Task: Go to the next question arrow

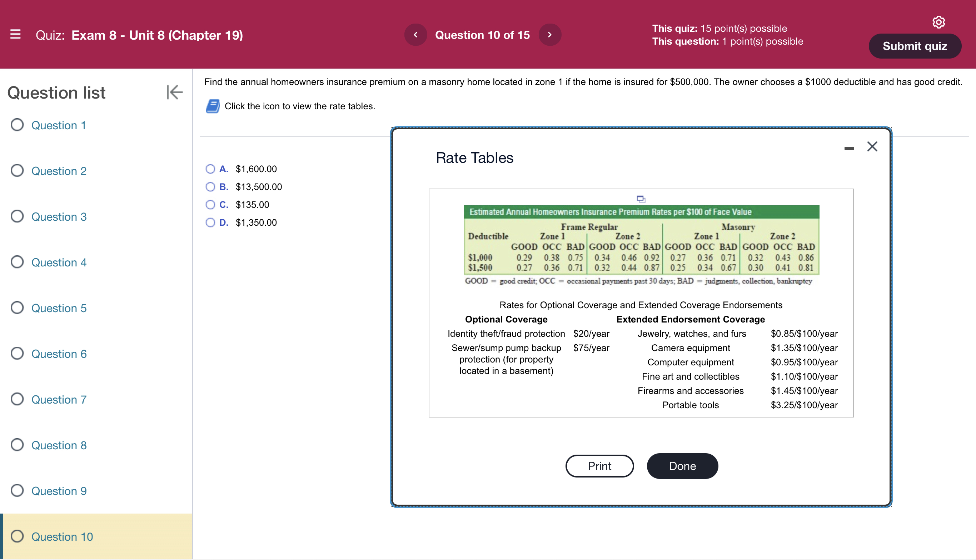Action: [550, 35]
